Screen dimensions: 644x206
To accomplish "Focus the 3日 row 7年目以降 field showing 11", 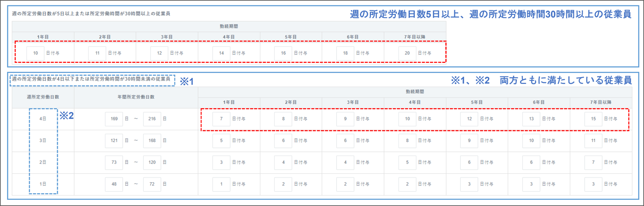I will (593, 140).
